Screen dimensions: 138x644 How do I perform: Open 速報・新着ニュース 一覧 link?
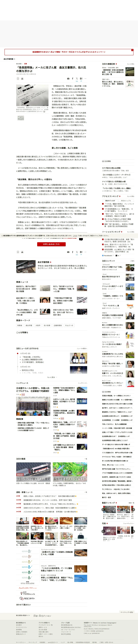point(86,492)
